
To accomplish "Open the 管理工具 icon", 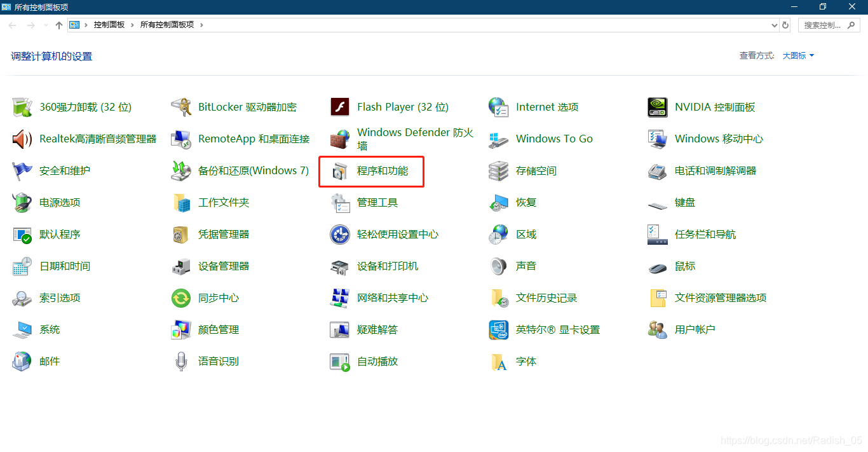I will (x=340, y=203).
